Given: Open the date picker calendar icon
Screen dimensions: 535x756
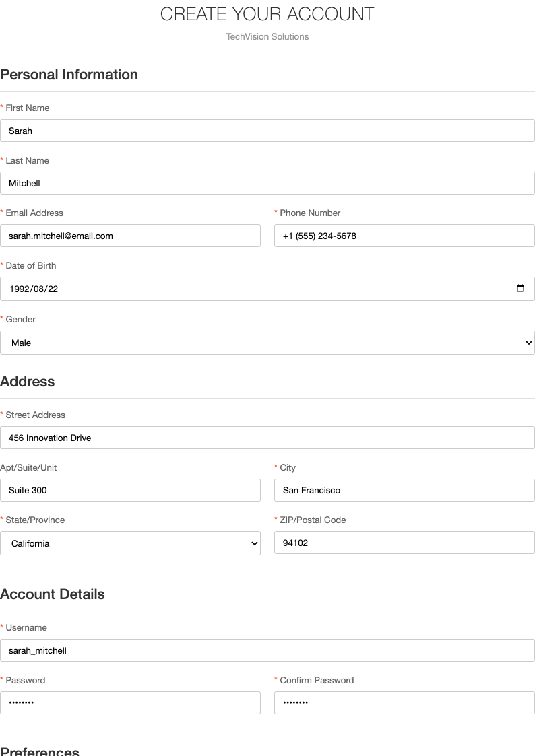Looking at the screenshot, I should click(520, 288).
